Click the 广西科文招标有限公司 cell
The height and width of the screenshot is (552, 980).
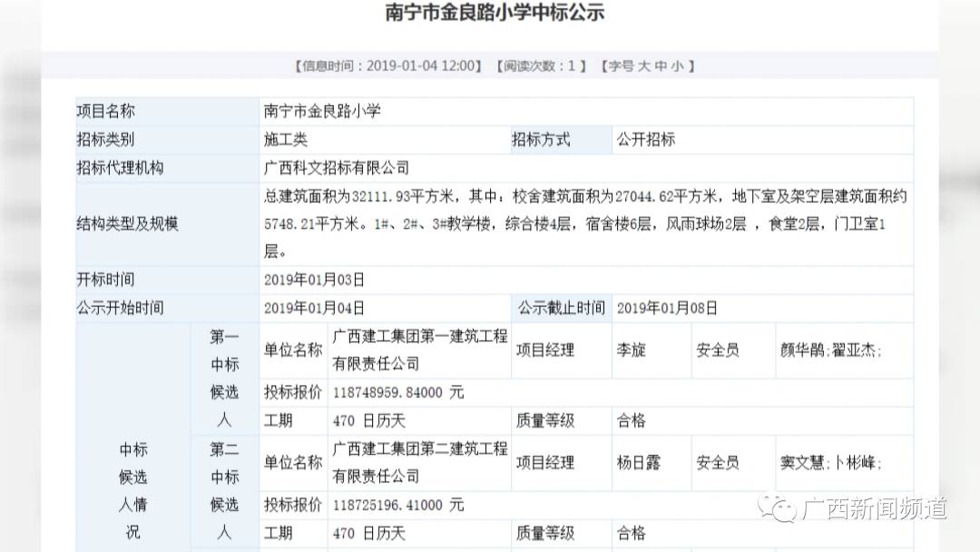pyautogui.click(x=586, y=168)
